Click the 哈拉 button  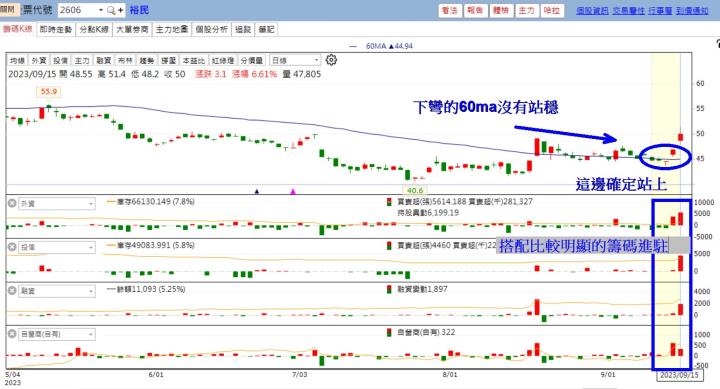[x=551, y=10]
